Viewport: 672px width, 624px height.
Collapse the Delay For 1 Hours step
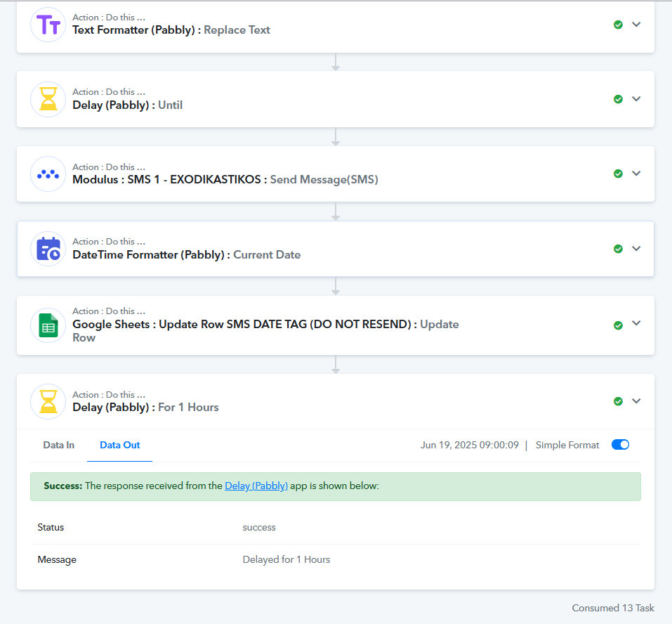636,401
